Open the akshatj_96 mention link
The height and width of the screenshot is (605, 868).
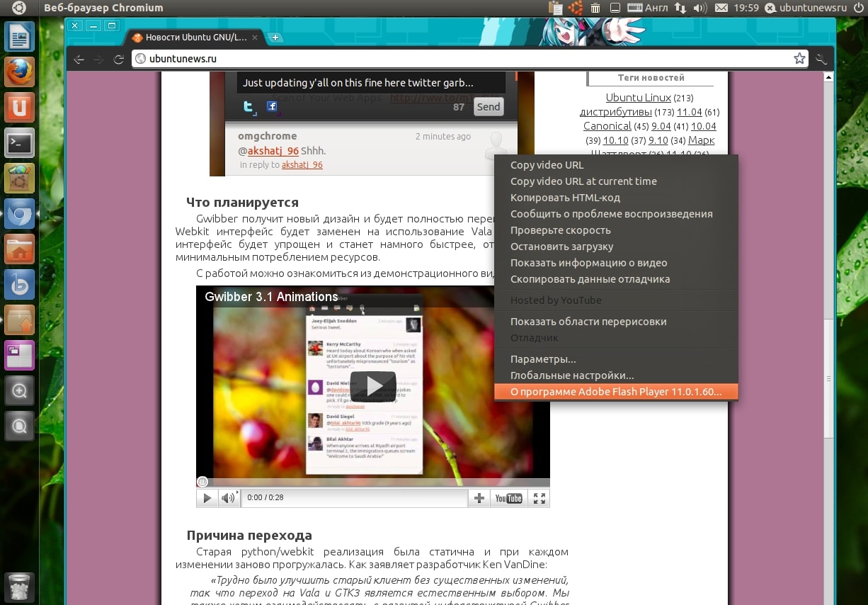point(273,151)
